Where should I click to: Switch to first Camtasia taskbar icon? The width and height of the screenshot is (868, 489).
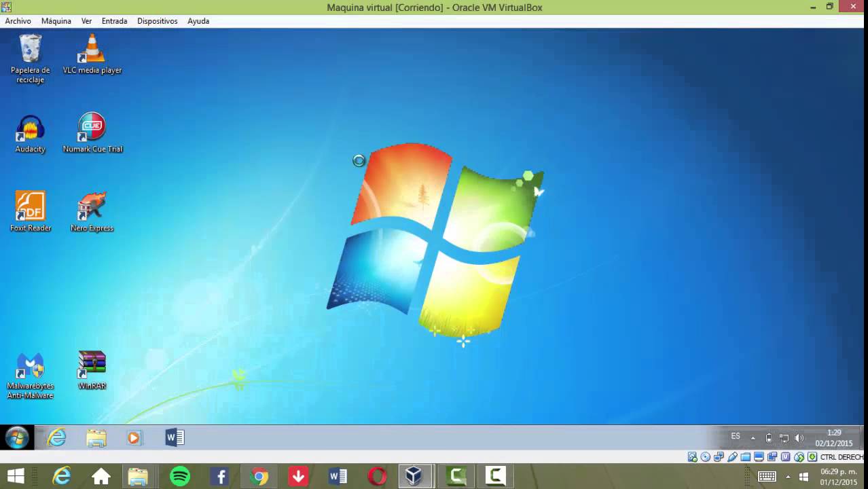coord(457,477)
